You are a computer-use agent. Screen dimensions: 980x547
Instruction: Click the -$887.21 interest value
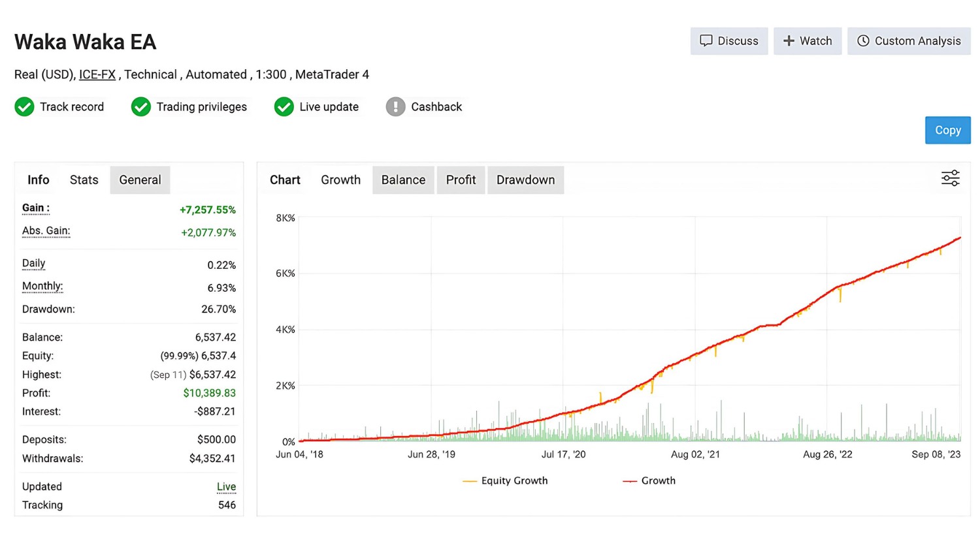(214, 411)
